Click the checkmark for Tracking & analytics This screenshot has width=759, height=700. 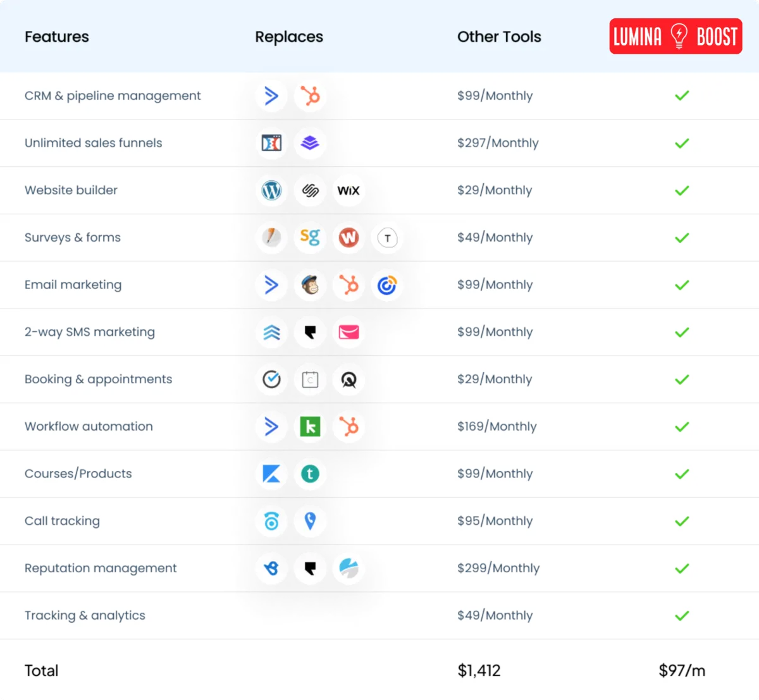[682, 616]
